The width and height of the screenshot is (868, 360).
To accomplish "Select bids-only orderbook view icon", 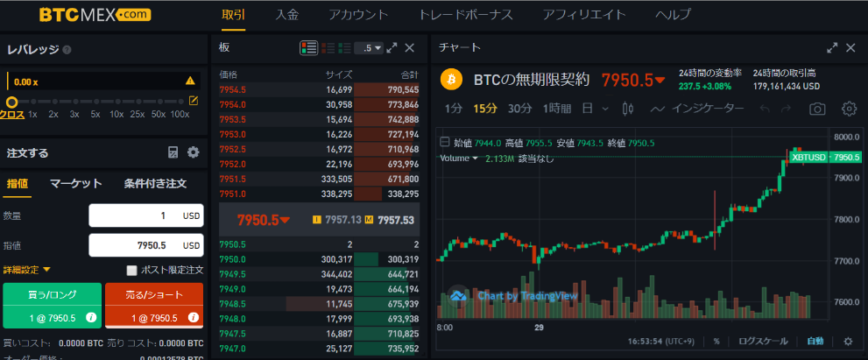I will click(344, 47).
